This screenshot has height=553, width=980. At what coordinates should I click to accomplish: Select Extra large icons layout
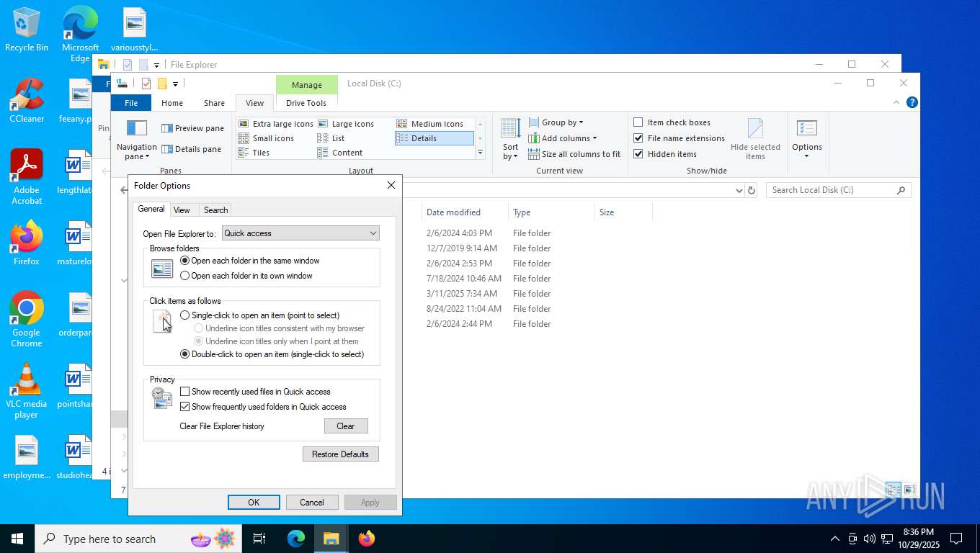(x=276, y=124)
